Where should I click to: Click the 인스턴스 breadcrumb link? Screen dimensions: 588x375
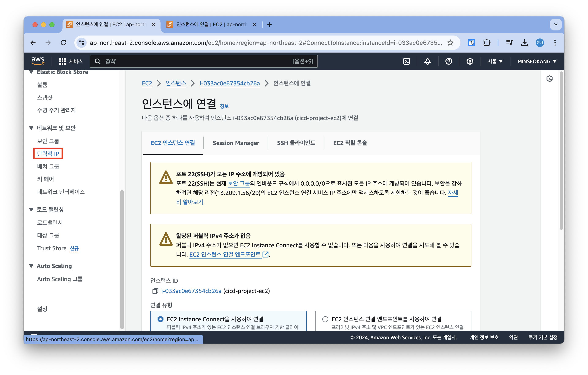click(x=176, y=83)
